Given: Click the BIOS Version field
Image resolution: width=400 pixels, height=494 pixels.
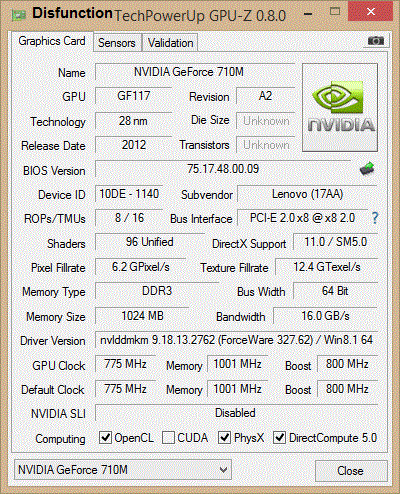Looking at the screenshot, I should [x=223, y=169].
